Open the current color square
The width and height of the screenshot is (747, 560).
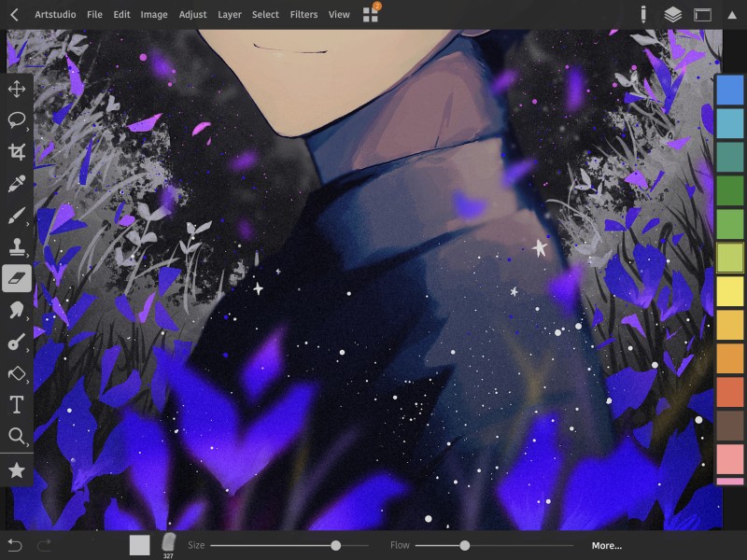139,545
